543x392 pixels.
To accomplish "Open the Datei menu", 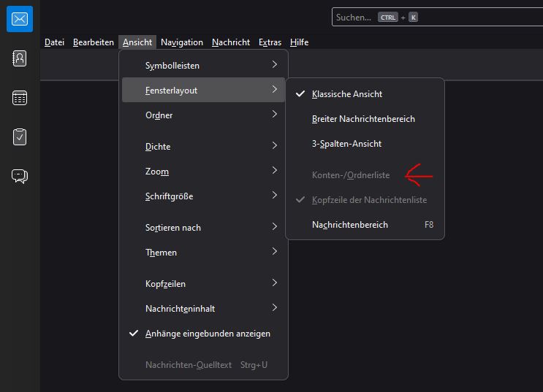I will coord(54,42).
